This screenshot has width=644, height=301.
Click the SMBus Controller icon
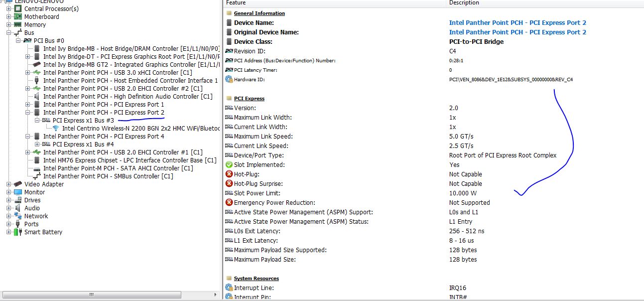[x=37, y=176]
